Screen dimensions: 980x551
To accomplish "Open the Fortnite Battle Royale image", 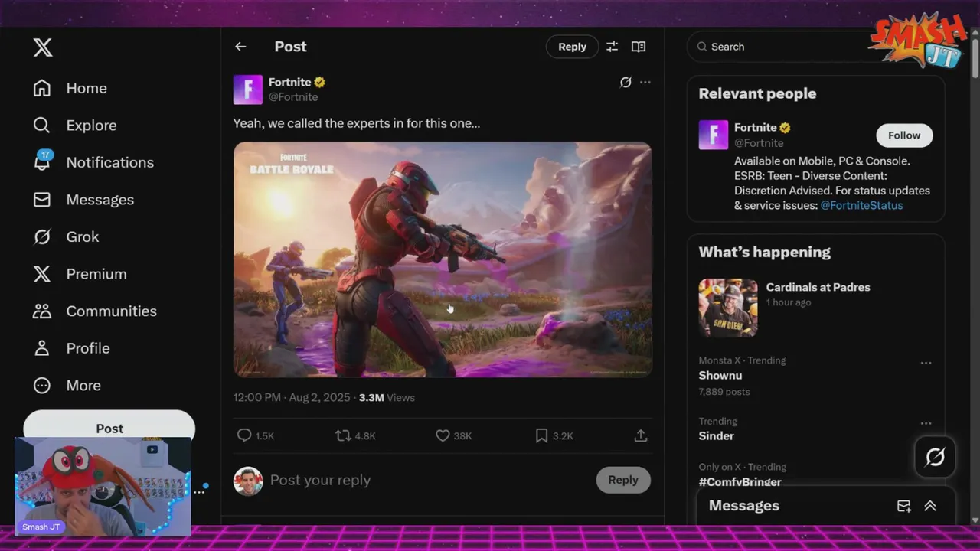I will pos(443,259).
